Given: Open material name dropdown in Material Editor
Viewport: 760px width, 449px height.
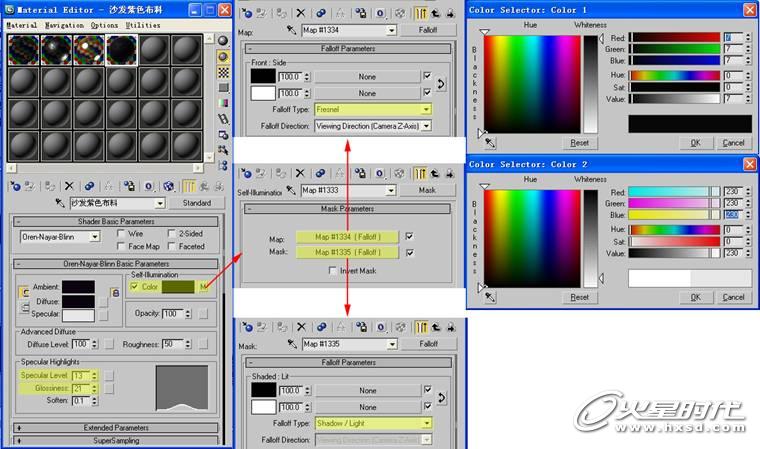Looking at the screenshot, I should coord(160,203).
